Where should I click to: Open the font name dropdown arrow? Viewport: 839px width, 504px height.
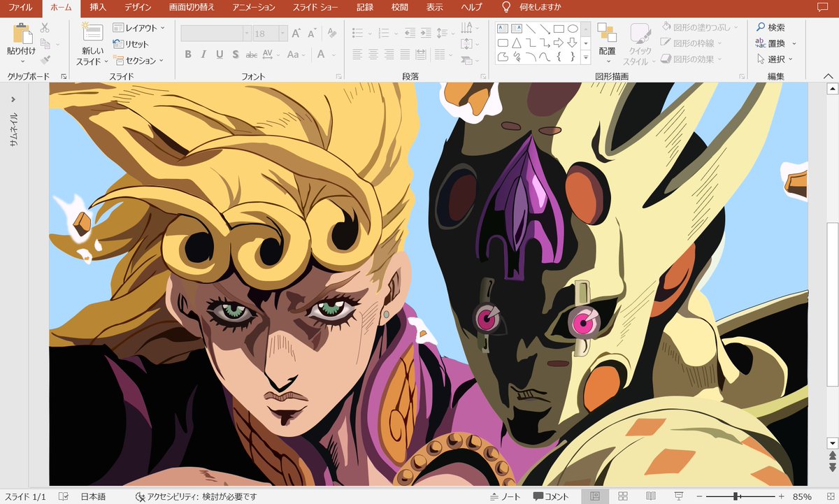tap(247, 33)
